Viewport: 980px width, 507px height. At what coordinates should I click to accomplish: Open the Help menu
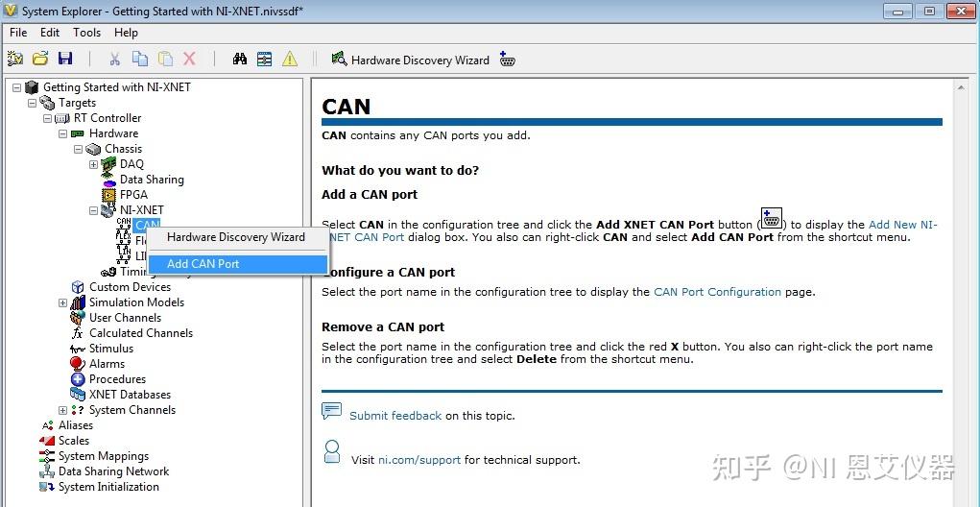coord(126,33)
